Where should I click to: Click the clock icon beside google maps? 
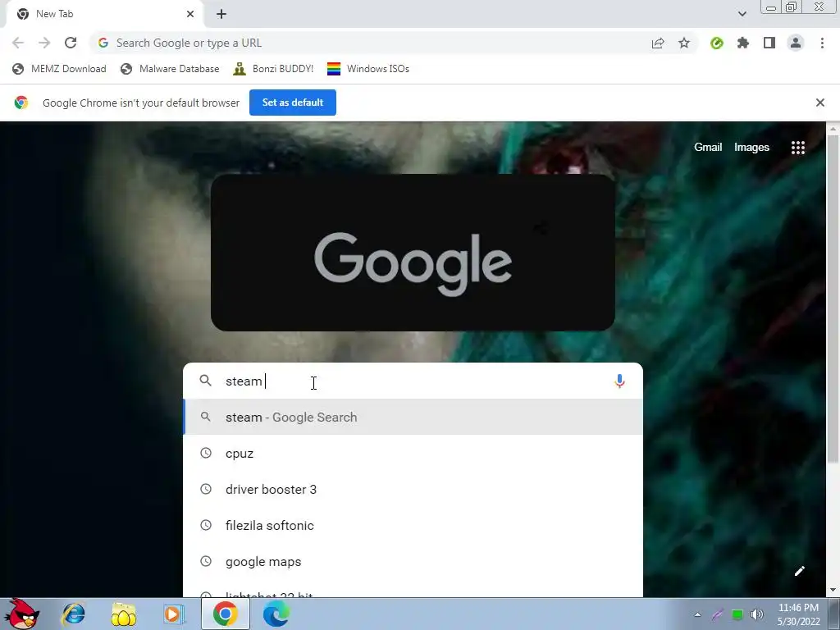pos(206,561)
